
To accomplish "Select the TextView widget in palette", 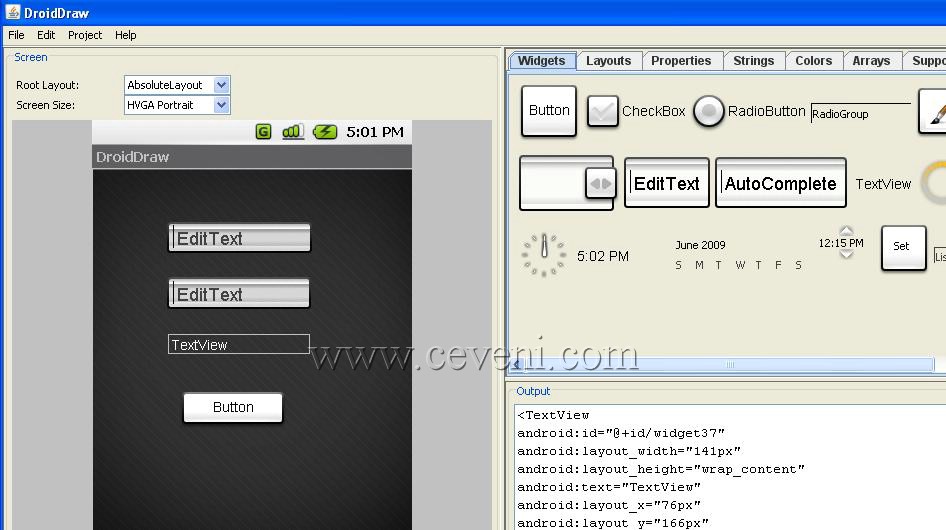I will 883,184.
